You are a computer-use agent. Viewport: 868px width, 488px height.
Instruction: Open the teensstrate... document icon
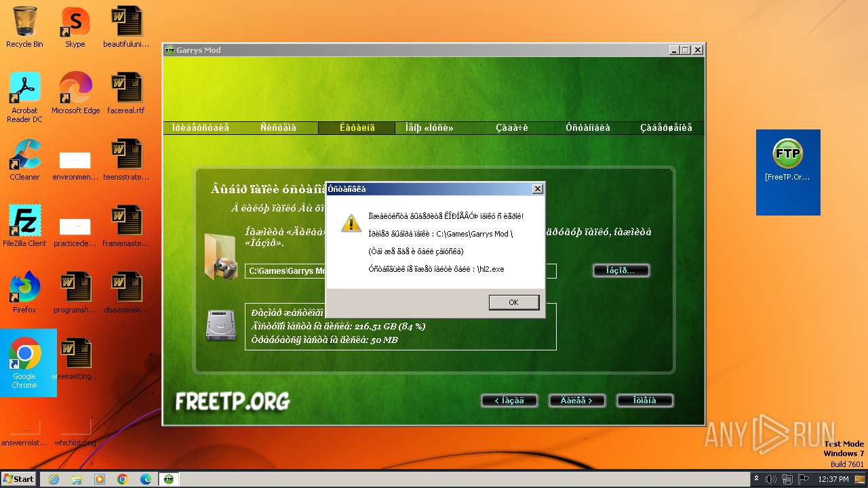[x=126, y=161]
